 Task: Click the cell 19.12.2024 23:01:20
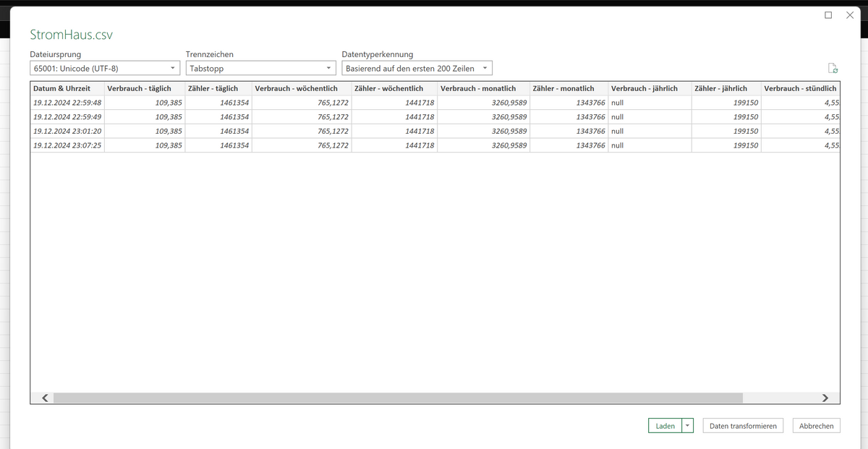click(x=67, y=131)
